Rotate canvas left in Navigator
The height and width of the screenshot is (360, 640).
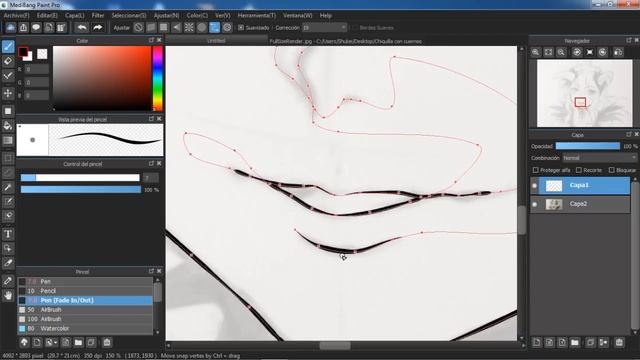pos(577,52)
